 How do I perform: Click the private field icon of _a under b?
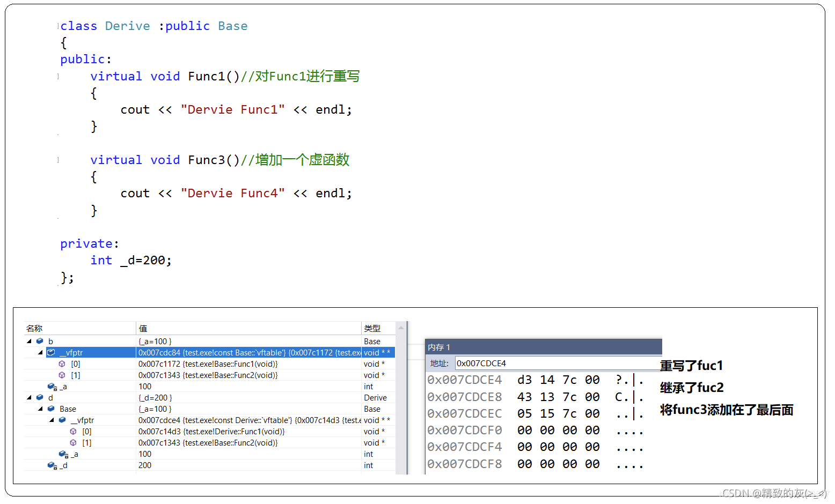52,387
